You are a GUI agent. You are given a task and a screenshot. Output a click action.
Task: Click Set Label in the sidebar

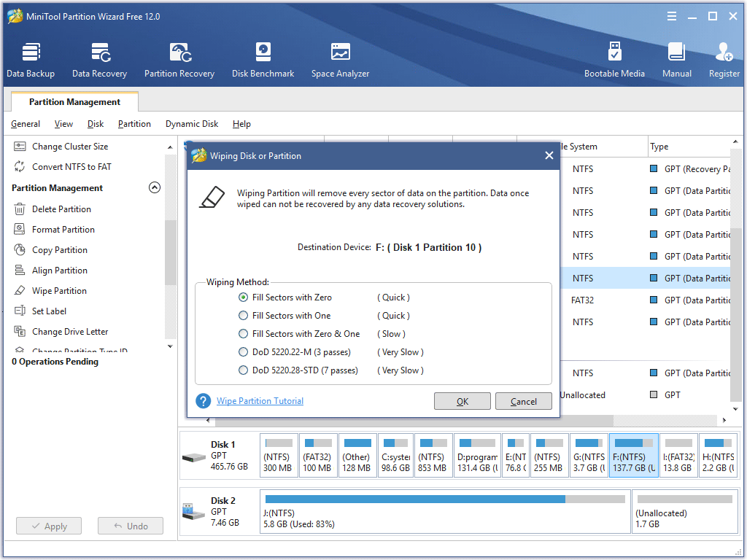pyautogui.click(x=49, y=311)
